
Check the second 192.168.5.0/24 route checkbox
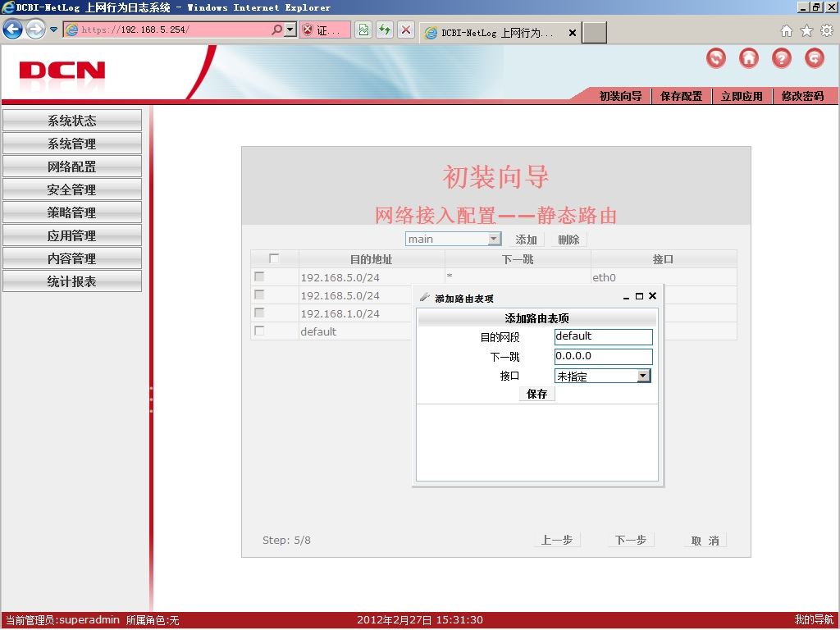(x=259, y=294)
